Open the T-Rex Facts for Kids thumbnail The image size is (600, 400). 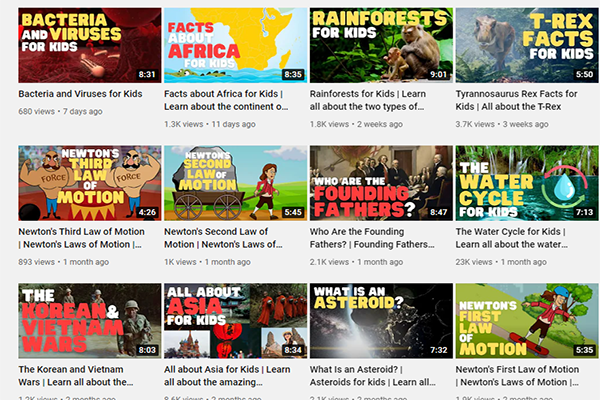click(x=527, y=46)
